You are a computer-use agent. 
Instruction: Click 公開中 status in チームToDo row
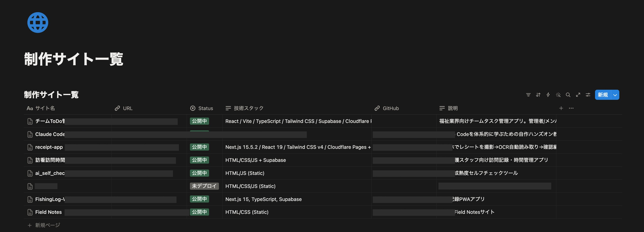tap(199, 121)
